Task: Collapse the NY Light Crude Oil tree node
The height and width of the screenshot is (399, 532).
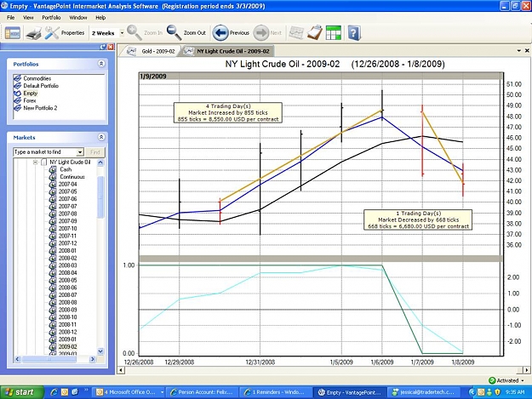Action: [x=35, y=162]
